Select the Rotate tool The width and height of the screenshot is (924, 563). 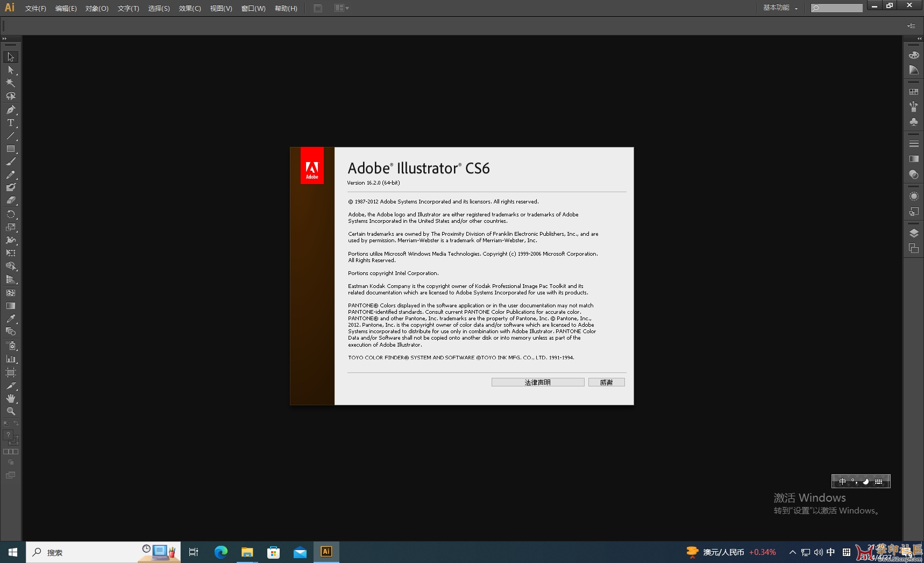pyautogui.click(x=11, y=214)
